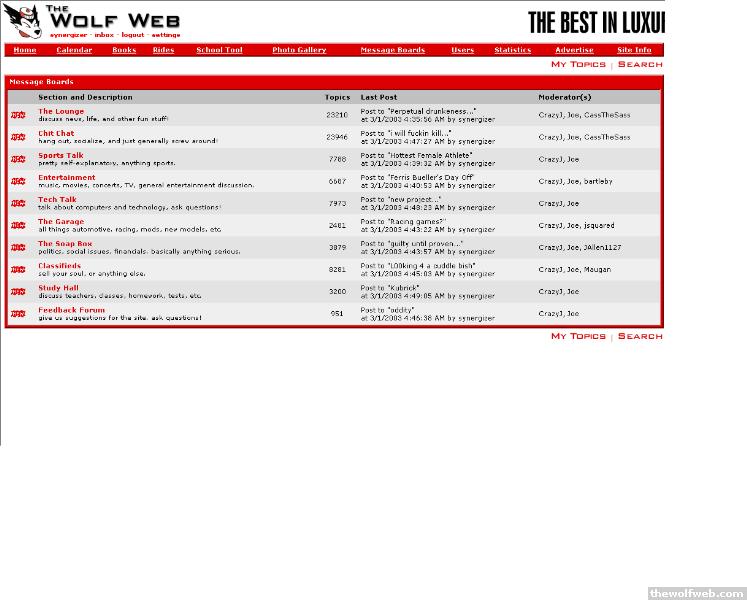
Task: Click the top-right Search link
Action: pyautogui.click(x=640, y=64)
